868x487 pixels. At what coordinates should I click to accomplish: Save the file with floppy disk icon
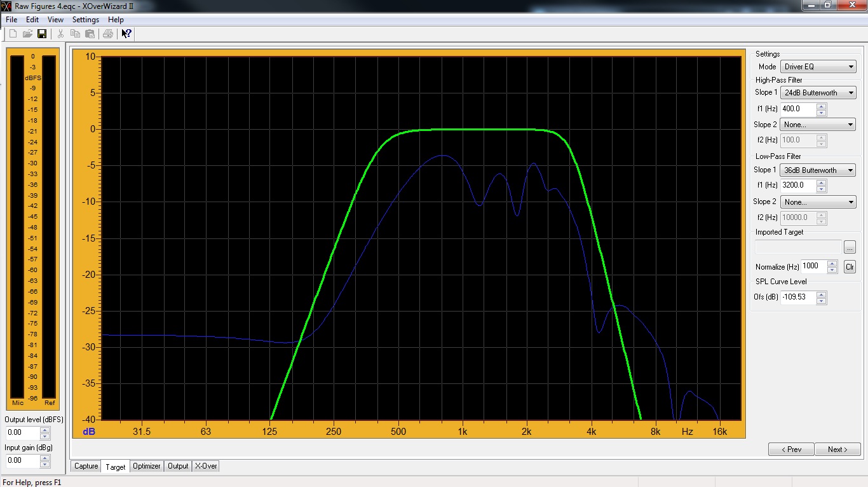[42, 34]
